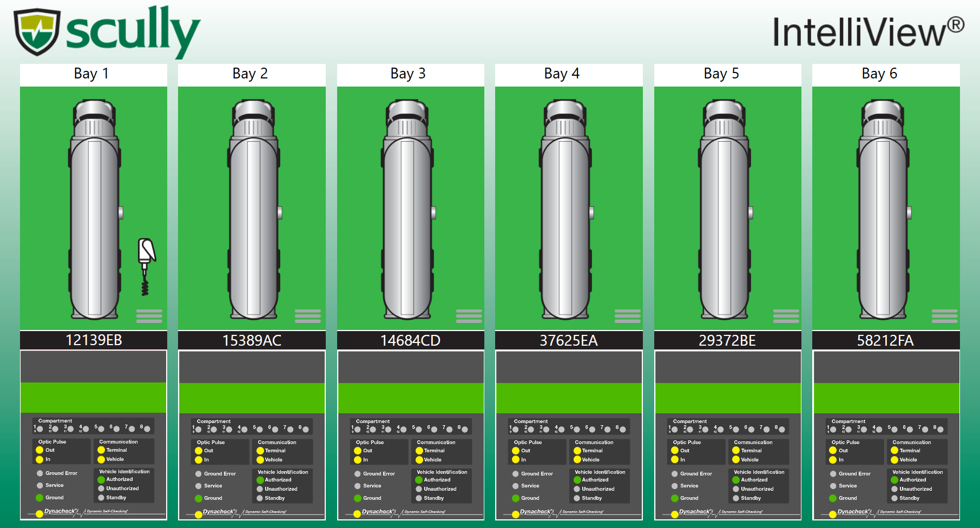Click vehicle ID 15389AC

[252, 340]
